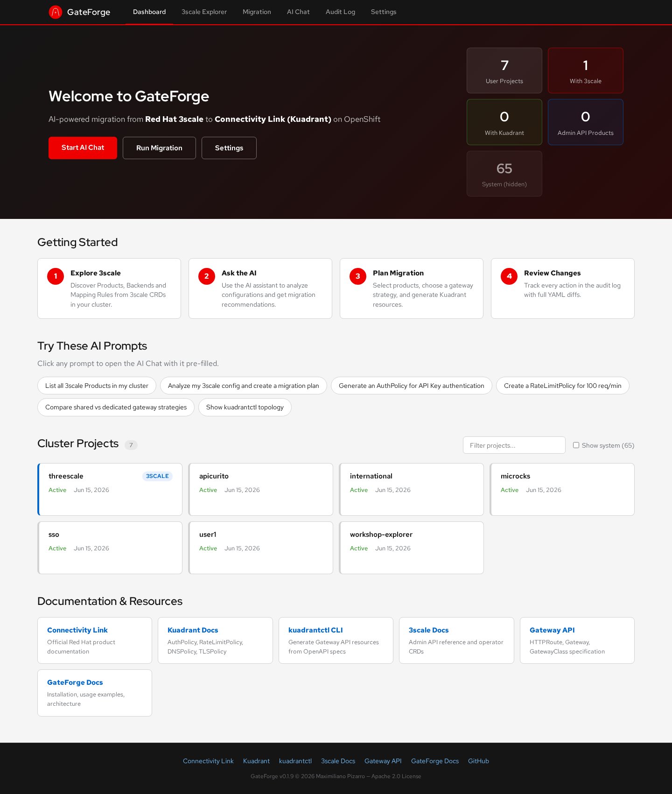Select the System (hidden) stat card
672x794 pixels.
pyautogui.click(x=504, y=174)
